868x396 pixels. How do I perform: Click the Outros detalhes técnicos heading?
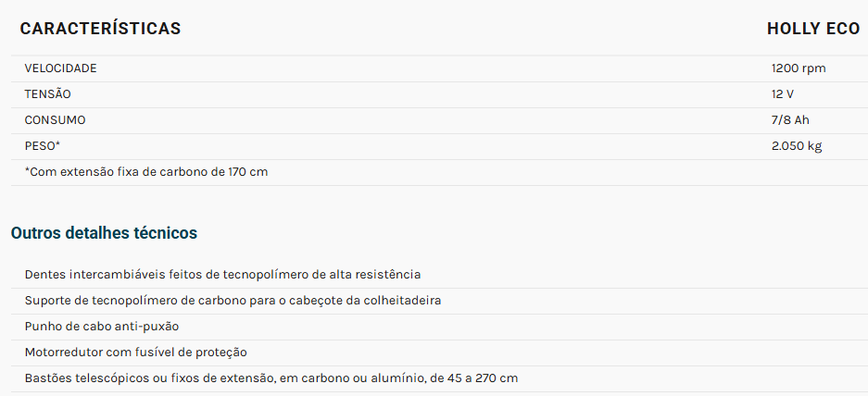click(104, 233)
